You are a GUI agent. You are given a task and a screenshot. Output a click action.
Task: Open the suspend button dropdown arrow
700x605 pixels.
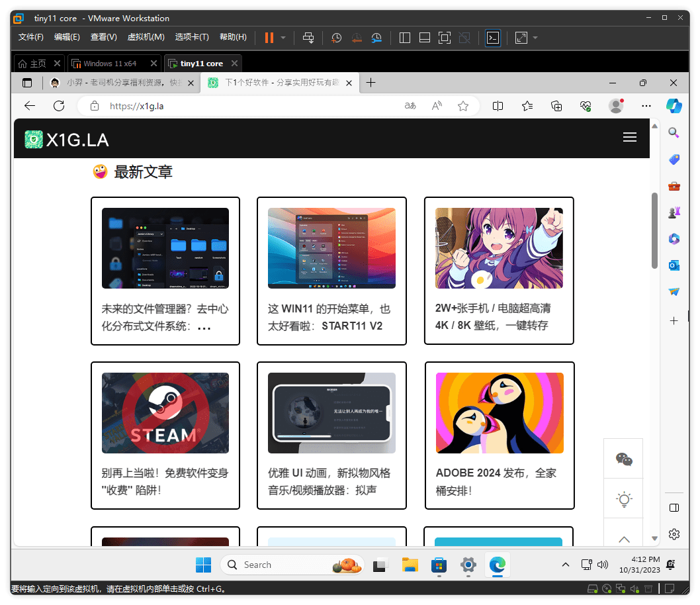click(x=283, y=38)
